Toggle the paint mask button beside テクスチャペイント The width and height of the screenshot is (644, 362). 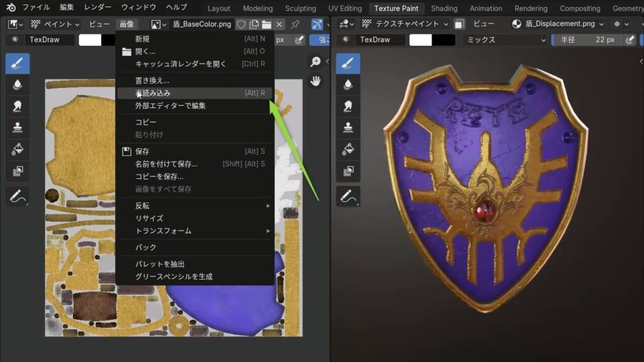[x=459, y=25]
